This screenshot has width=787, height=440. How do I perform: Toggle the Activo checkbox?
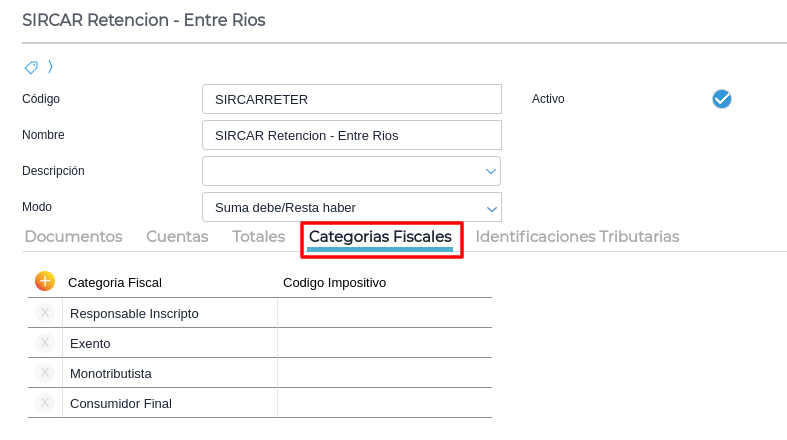click(x=722, y=99)
